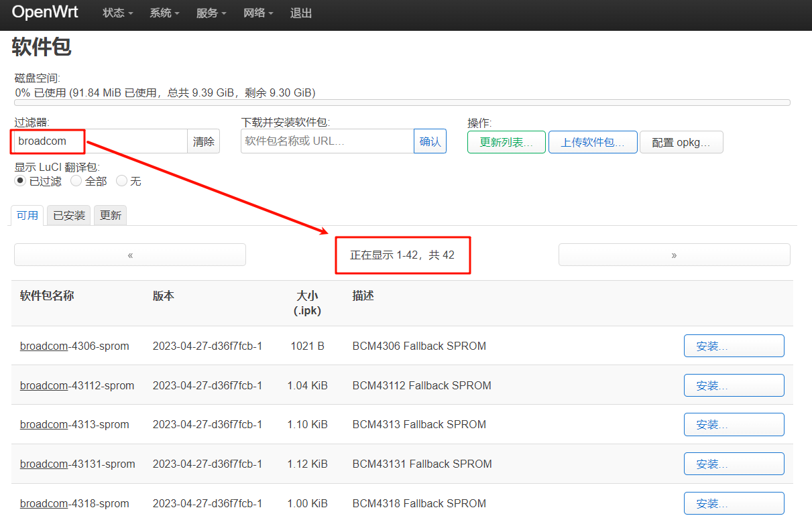Switch to the 更新 tab
This screenshot has height=522, width=812.
coord(110,216)
